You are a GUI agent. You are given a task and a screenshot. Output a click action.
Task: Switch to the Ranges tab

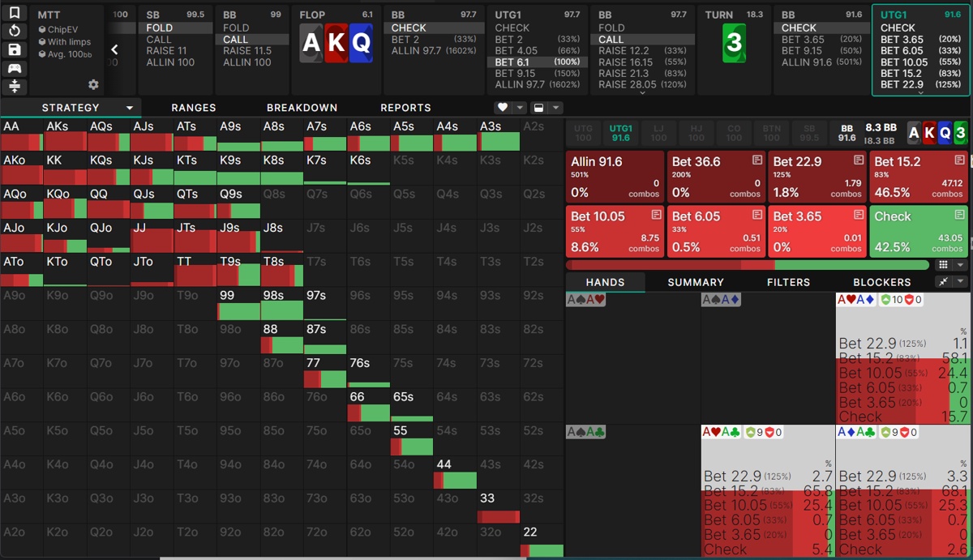(193, 108)
